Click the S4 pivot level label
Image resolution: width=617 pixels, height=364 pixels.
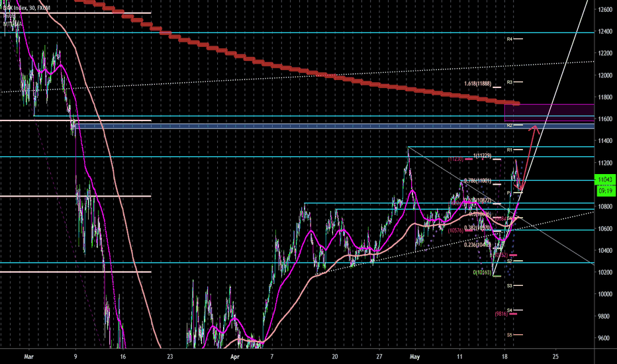coord(510,310)
